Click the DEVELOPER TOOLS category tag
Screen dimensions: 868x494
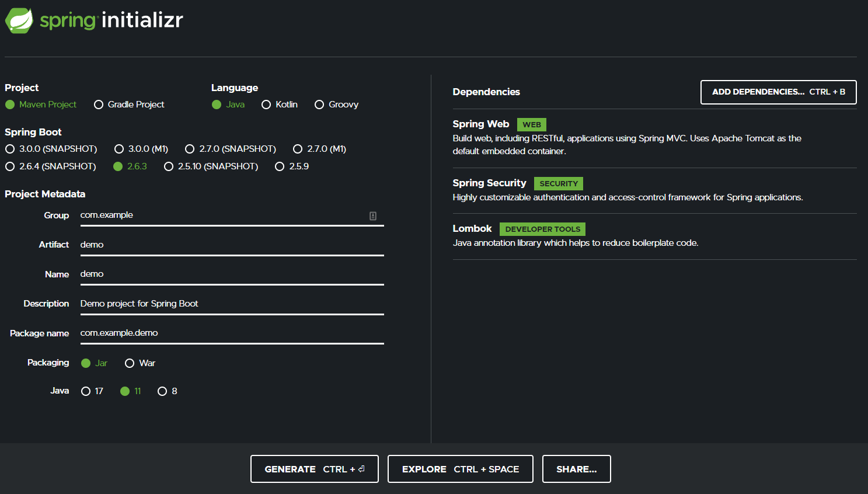click(x=543, y=229)
